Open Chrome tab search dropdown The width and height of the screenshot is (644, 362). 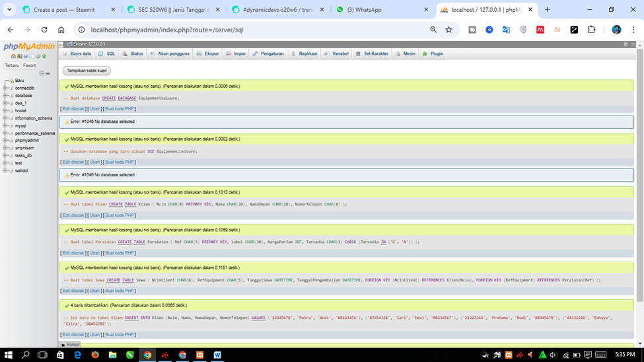click(9, 9)
